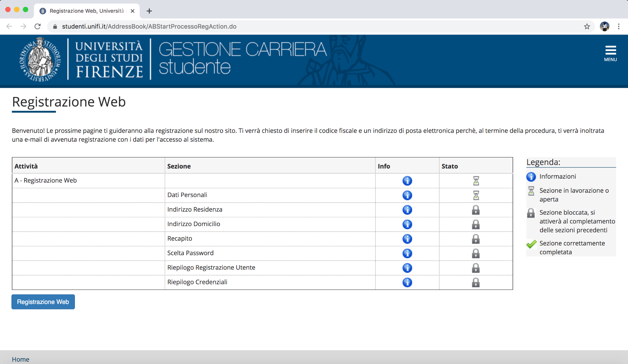Open info icon for Indirizzo Domicilio
The width and height of the screenshot is (628, 364).
(407, 224)
